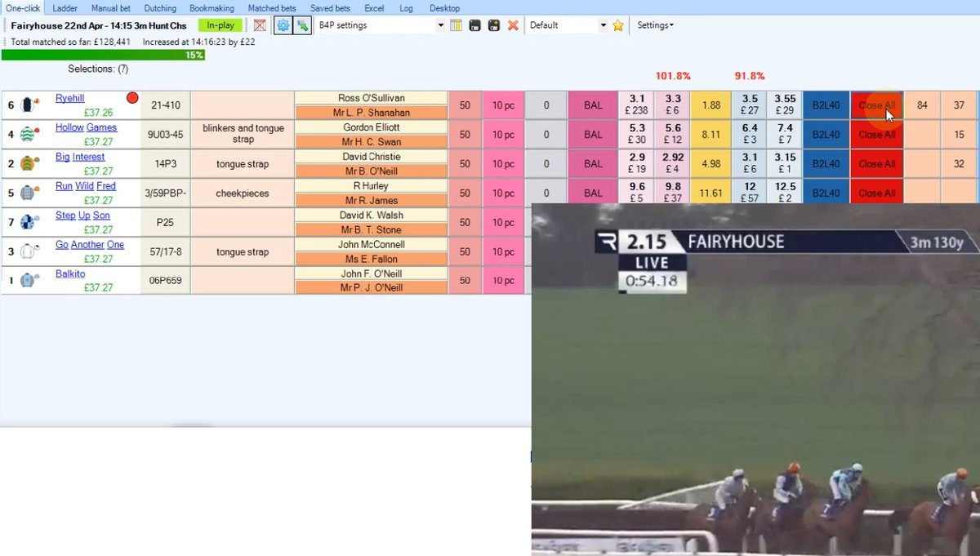Click the save-as floppy disk with star

(x=493, y=25)
